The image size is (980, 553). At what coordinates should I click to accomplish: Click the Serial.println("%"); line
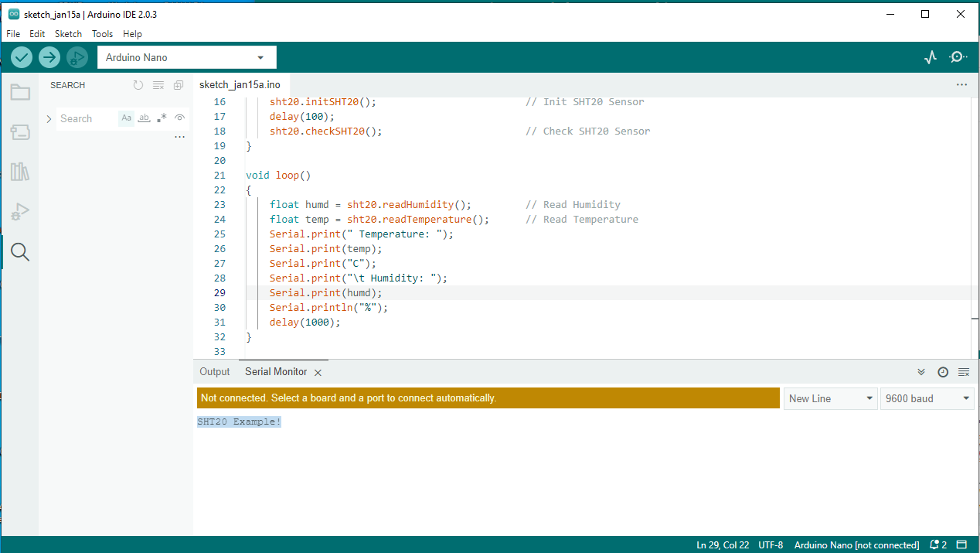click(329, 308)
